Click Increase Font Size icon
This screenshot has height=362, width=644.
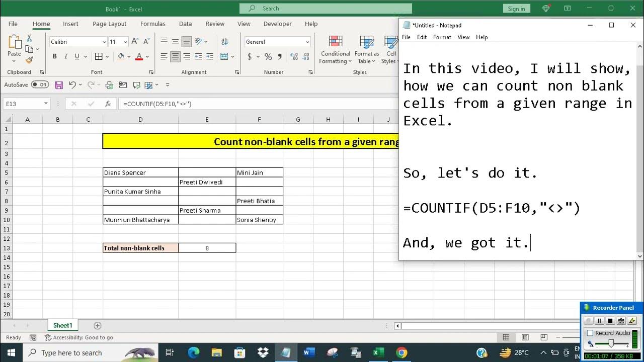coord(136,42)
